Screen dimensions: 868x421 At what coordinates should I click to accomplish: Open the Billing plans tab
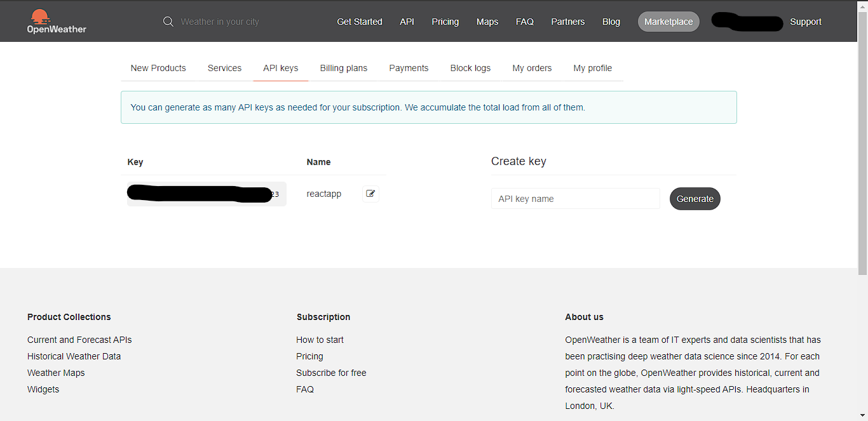coord(344,68)
